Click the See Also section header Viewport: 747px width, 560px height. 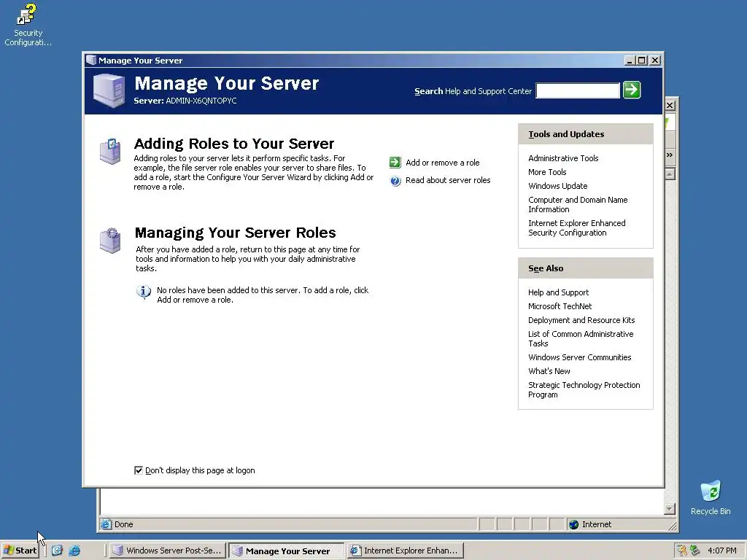pos(586,268)
